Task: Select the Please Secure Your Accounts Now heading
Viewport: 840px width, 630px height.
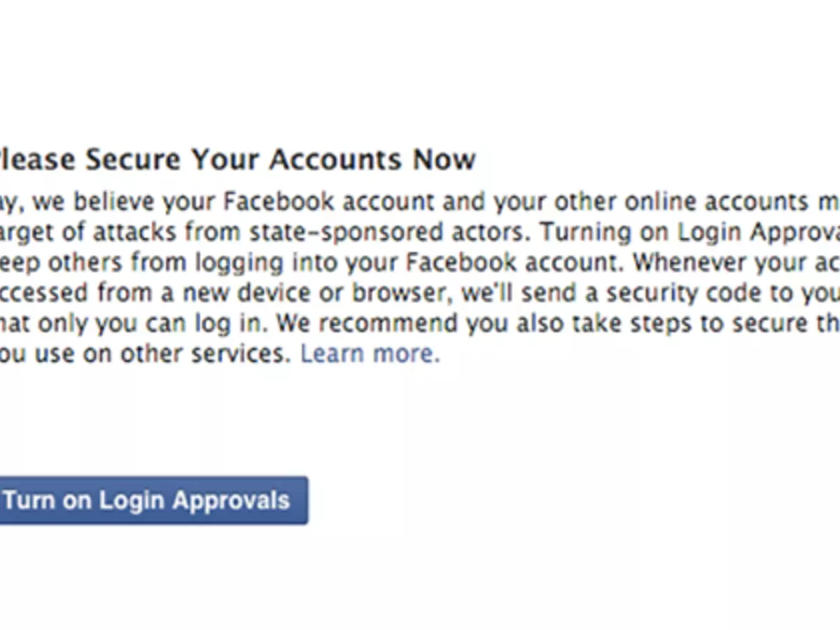Action: [238, 159]
